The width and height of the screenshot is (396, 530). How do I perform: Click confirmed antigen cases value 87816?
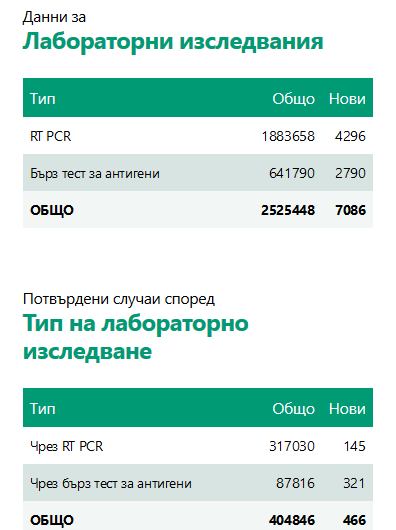(x=295, y=483)
